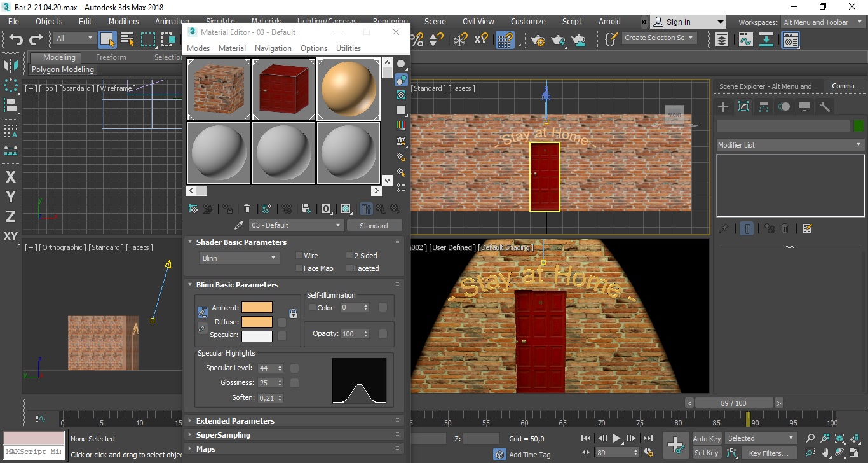
Task: Click the Undo arrow in main toolbar
Action: tap(16, 39)
